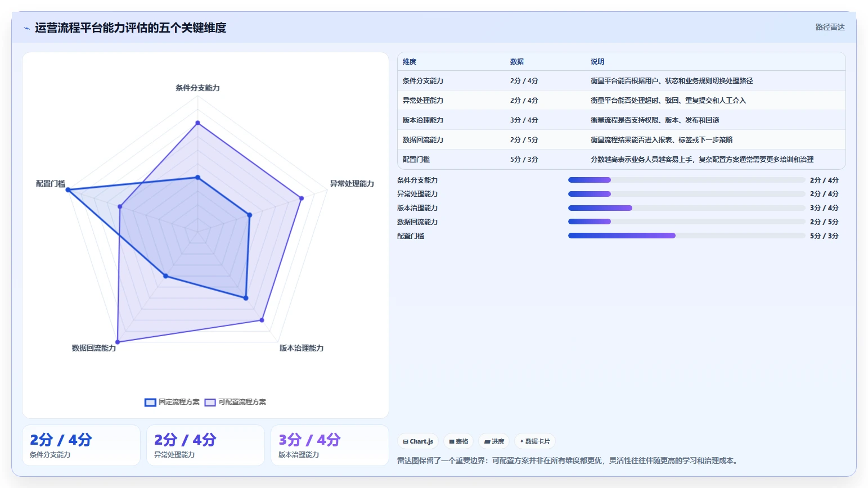Click the 数据卡片 tag chip
Viewport: 868px width, 488px height.
click(x=535, y=441)
